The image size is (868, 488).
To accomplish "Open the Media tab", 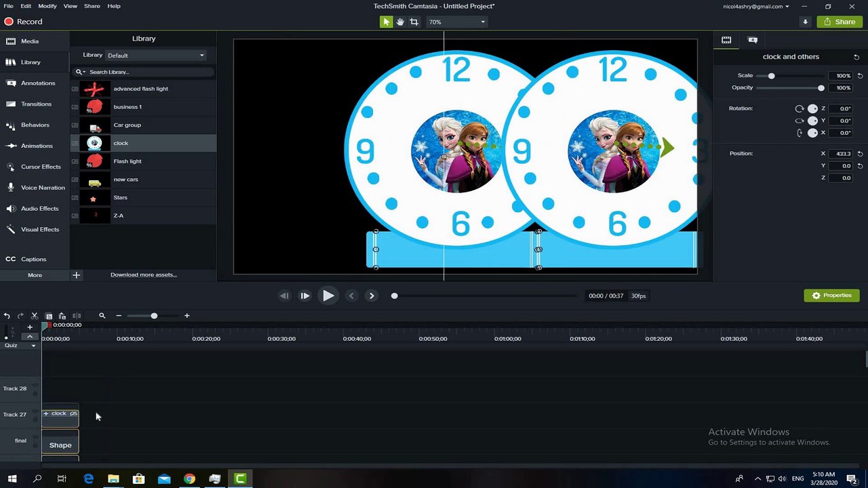I will click(x=30, y=41).
